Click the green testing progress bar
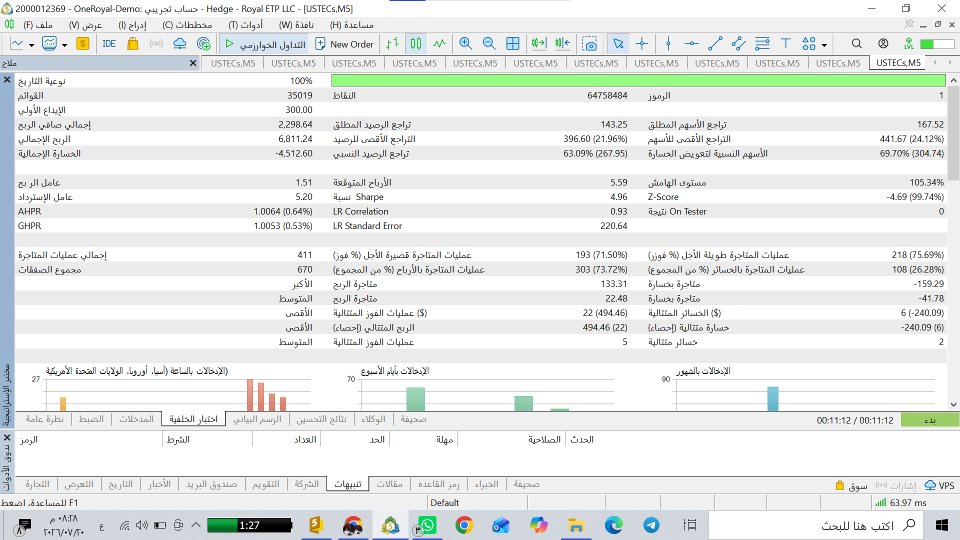The image size is (960, 540). click(x=638, y=80)
